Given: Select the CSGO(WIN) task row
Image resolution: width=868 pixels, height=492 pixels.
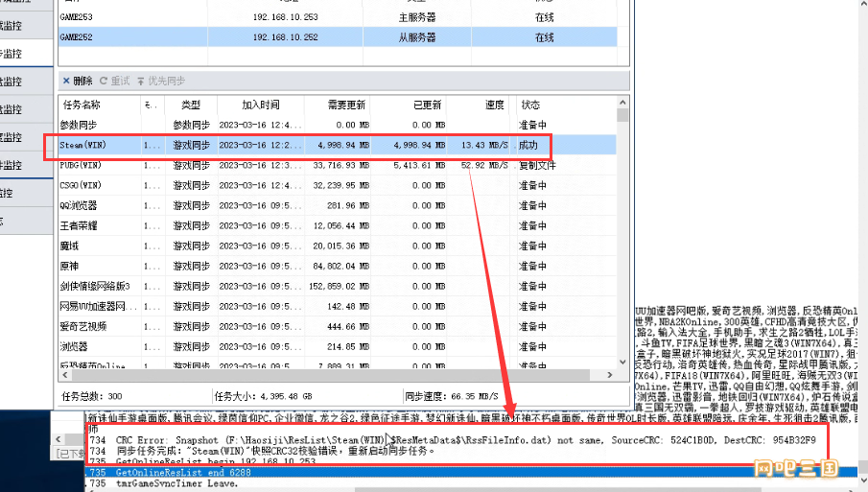Looking at the screenshot, I should pos(338,185).
